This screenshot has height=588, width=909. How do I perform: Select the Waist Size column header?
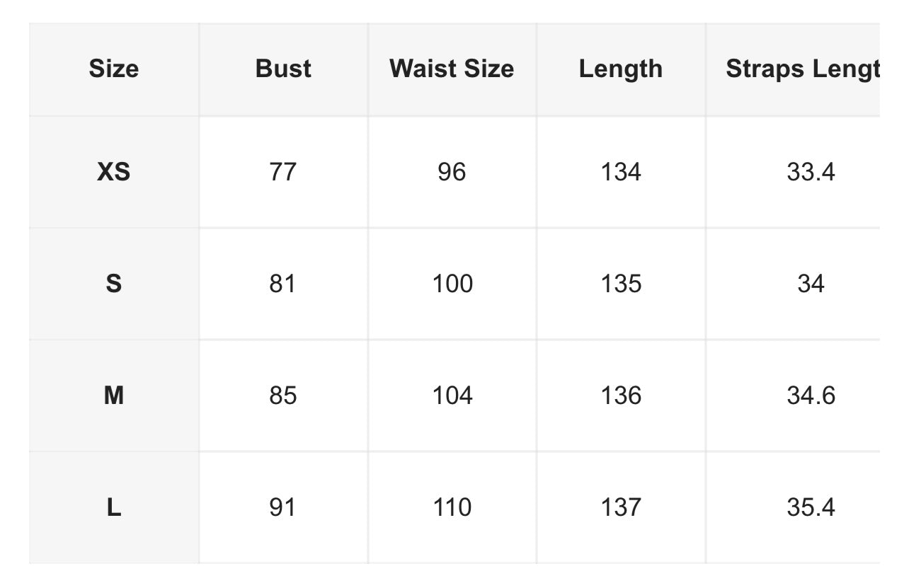[x=452, y=69]
